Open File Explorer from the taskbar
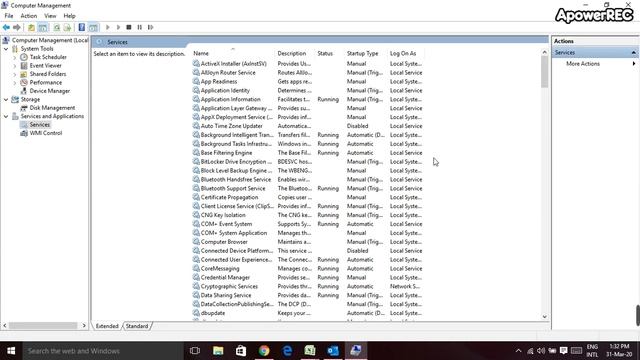The height and width of the screenshot is (360, 640). 218,351
